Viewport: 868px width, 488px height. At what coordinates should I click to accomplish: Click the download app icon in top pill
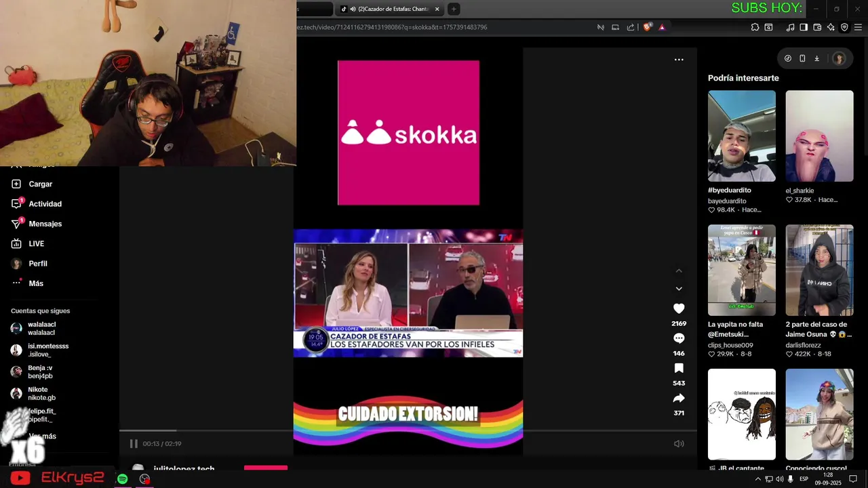[817, 58]
